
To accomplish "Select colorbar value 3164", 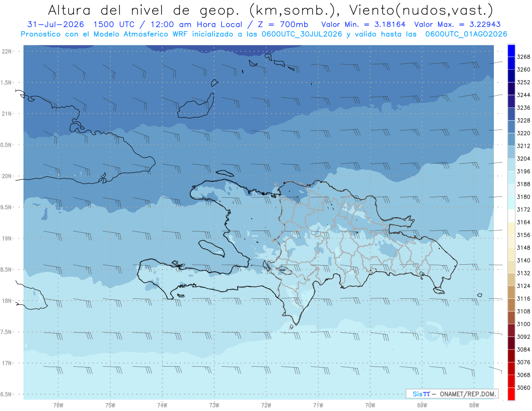I will (524, 222).
